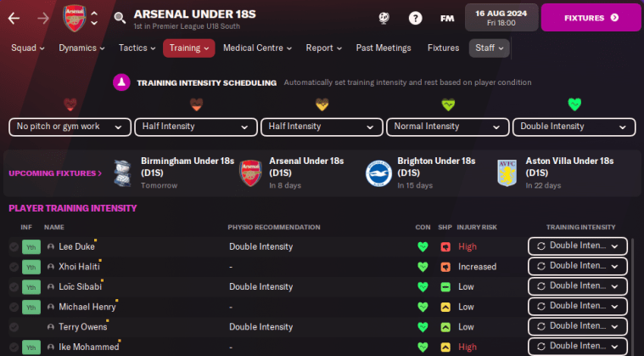Viewport: 644px width, 356px height.
Task: Click the Arsenal club badge in header
Action: 75,17
